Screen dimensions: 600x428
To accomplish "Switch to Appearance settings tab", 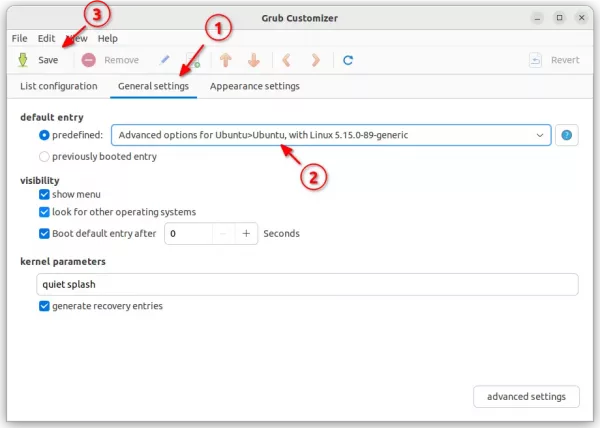I will click(x=254, y=86).
